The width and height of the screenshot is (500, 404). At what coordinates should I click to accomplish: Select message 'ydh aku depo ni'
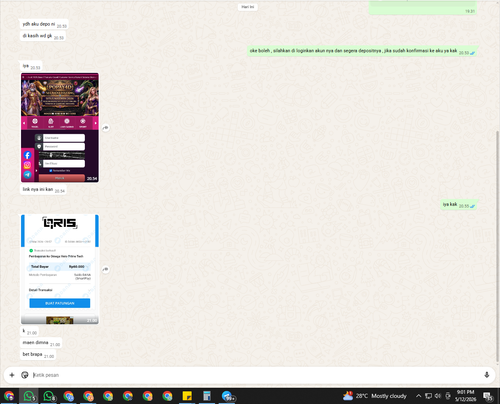(x=44, y=24)
